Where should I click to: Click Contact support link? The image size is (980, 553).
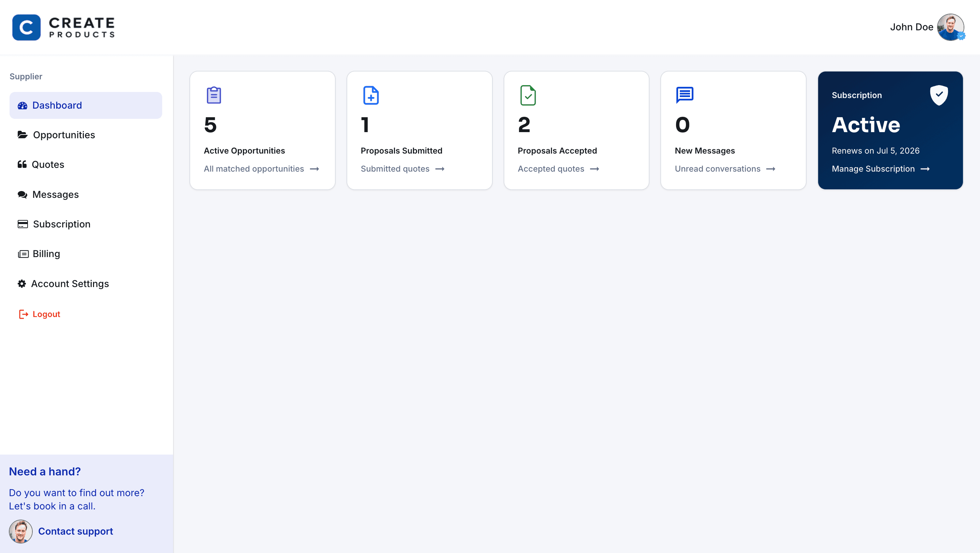pyautogui.click(x=76, y=532)
